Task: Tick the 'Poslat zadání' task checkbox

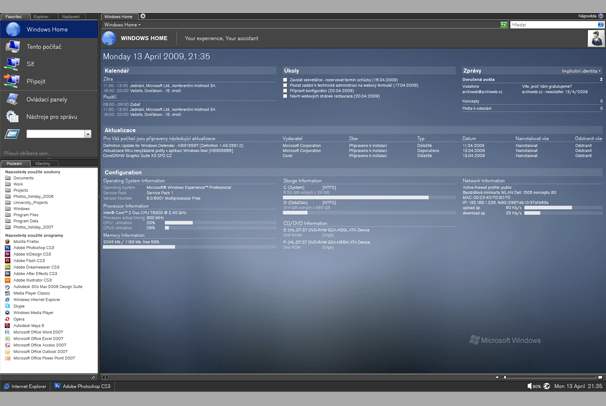Action: (x=285, y=86)
